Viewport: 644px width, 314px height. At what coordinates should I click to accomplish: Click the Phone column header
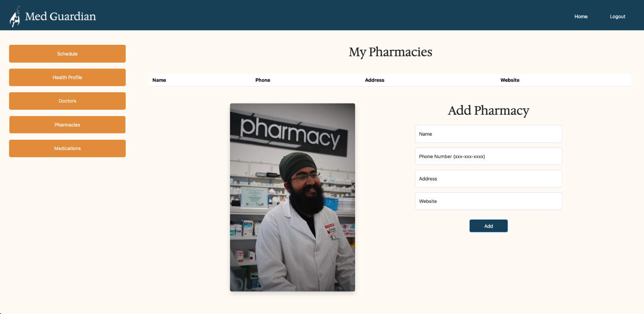(x=263, y=80)
